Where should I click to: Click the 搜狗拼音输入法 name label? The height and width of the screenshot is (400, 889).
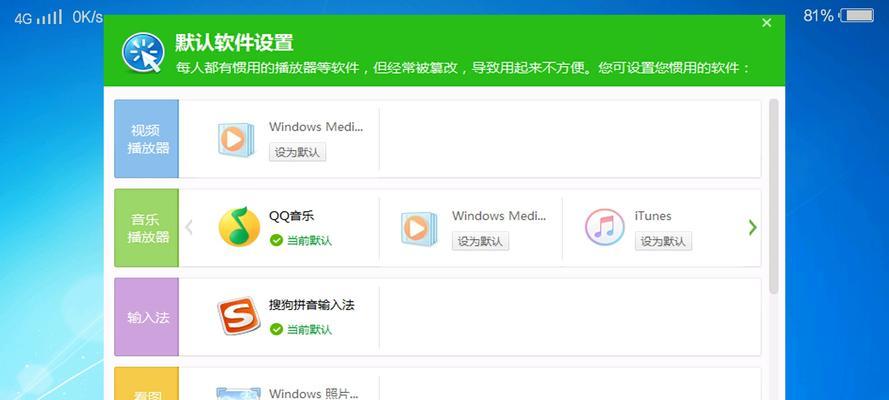(312, 305)
